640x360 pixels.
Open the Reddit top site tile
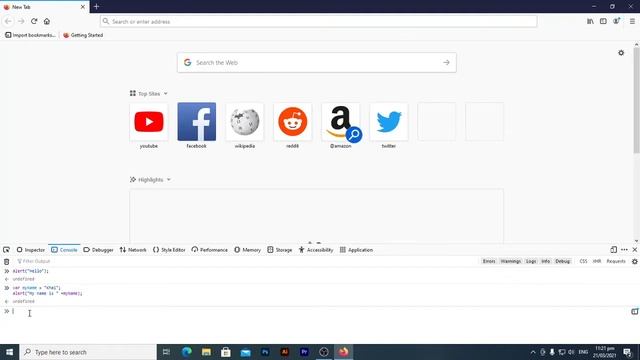(293, 122)
